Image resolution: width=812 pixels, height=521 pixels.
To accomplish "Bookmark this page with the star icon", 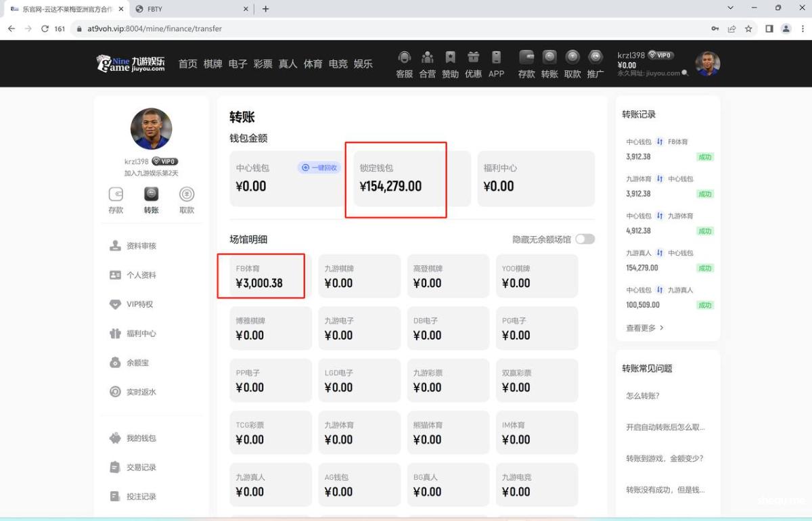I will point(748,29).
